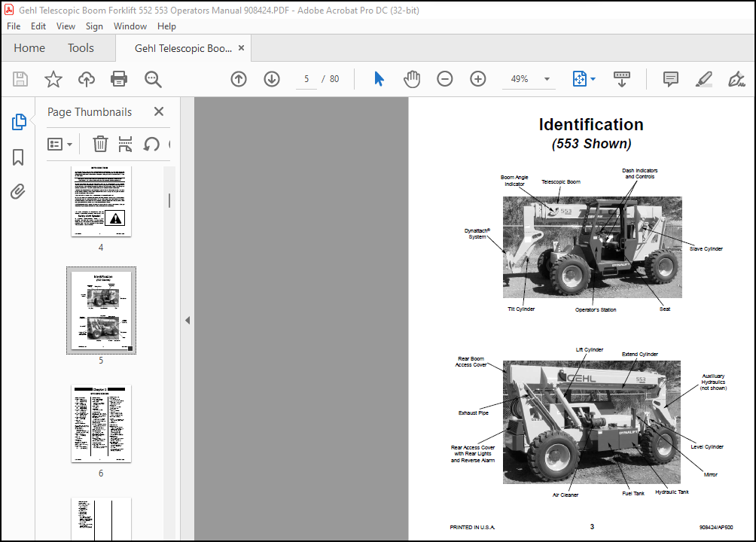Viewport: 756px width, 542px height.
Task: Click the Telescopic Boom label
Action: click(x=561, y=181)
